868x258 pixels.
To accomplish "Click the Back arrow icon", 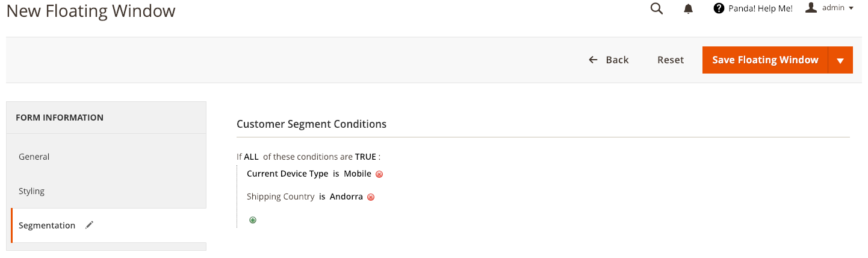I will point(593,60).
